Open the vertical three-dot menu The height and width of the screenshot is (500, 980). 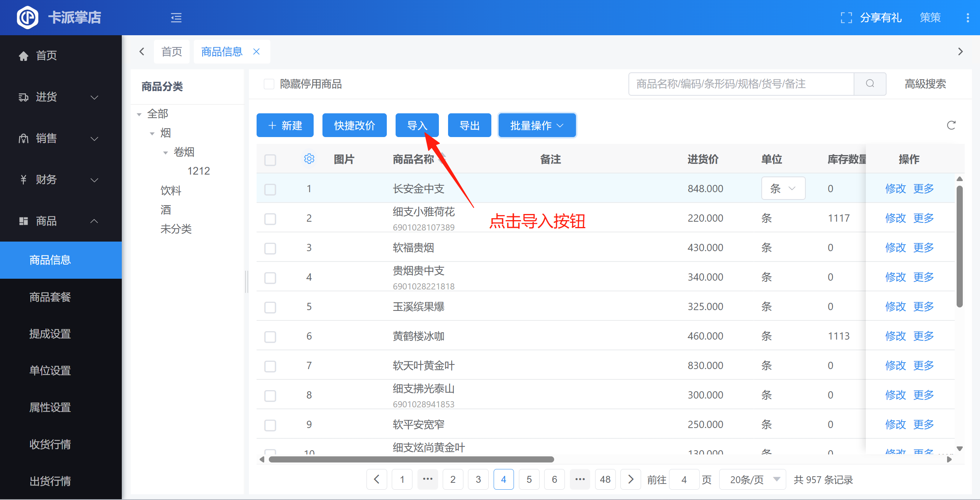(x=967, y=18)
